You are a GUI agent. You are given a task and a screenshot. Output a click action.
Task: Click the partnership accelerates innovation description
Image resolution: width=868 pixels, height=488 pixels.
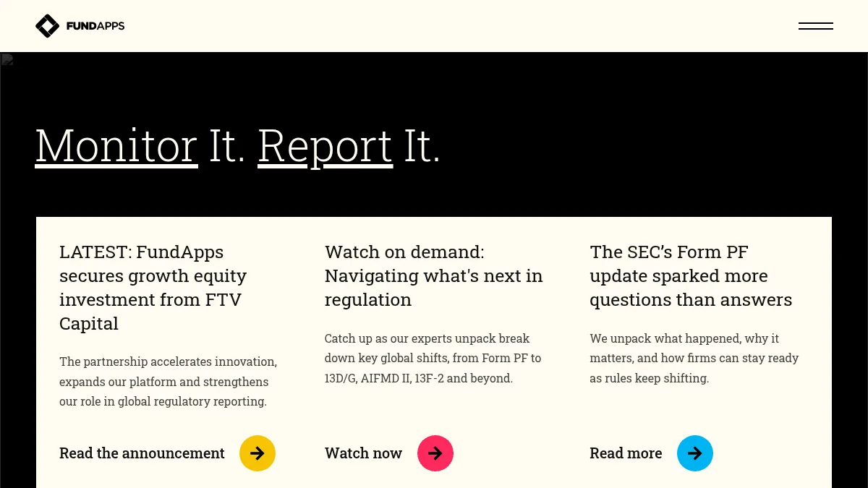pos(168,382)
